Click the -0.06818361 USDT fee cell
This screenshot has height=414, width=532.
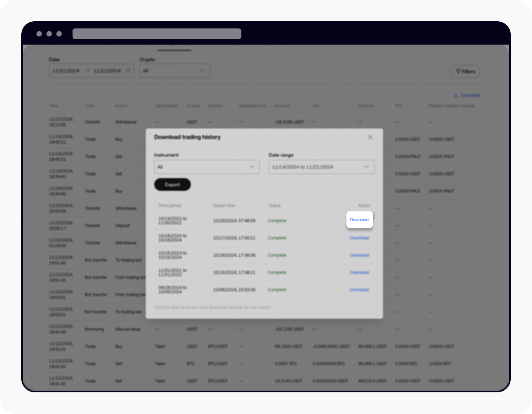coord(331,346)
